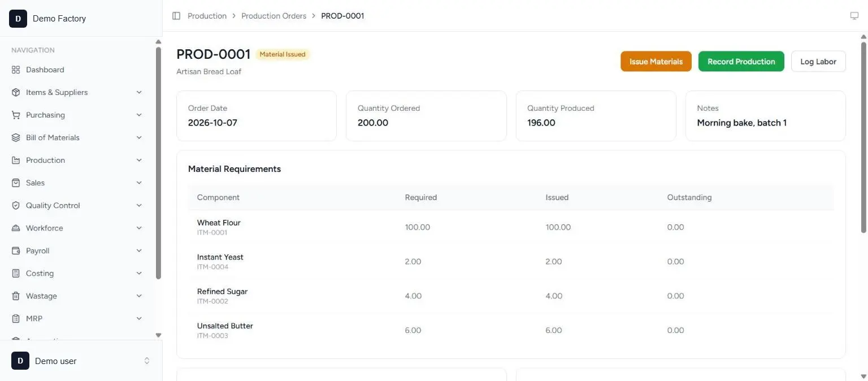The image size is (868, 381).
Task: Click the Purchasing cart icon
Action: (x=16, y=115)
